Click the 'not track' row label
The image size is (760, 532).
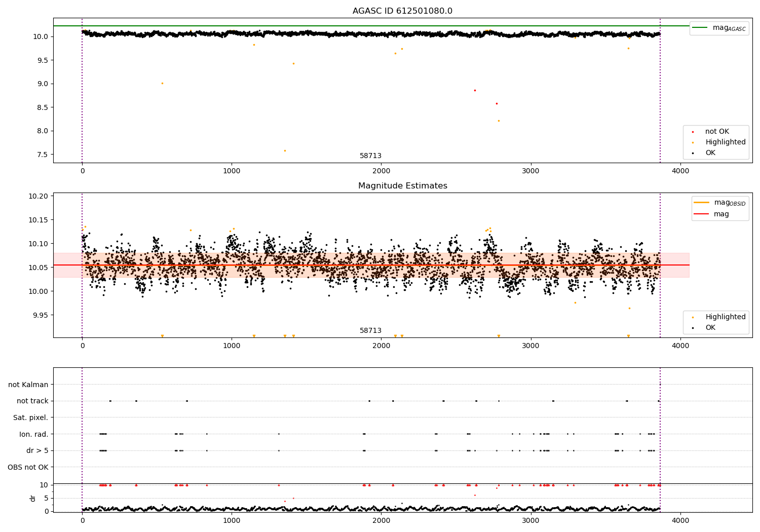pyautogui.click(x=32, y=401)
